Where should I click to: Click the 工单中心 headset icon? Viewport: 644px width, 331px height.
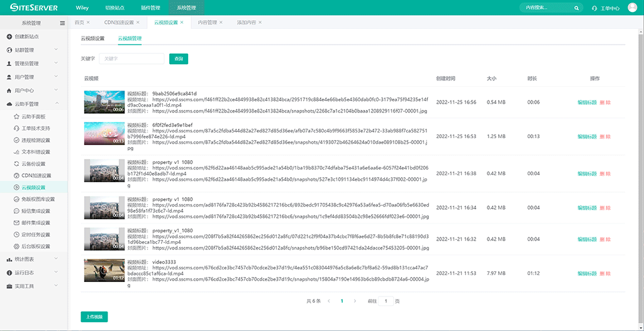[x=595, y=9]
